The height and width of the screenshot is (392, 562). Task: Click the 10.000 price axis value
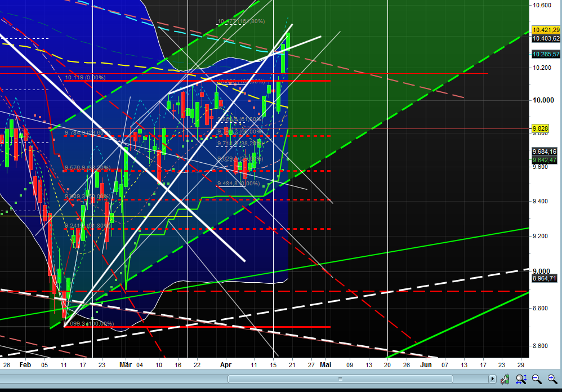[543, 100]
